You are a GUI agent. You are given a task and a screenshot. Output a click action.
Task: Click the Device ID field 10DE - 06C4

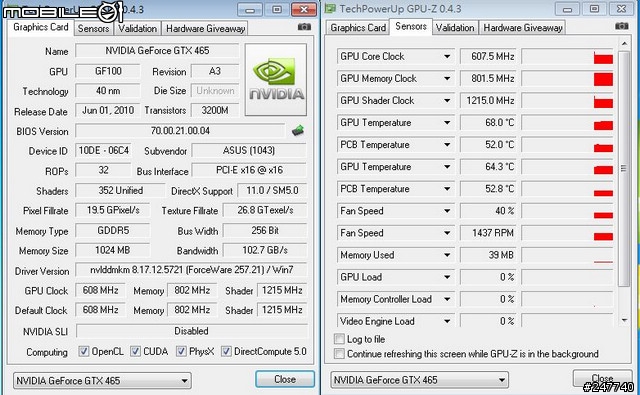point(104,151)
